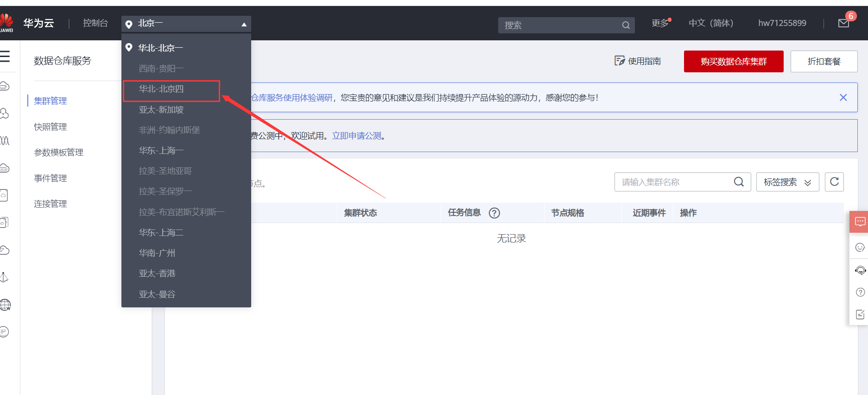Viewport: 868px width, 395px height.
Task: Click the task info help question mark
Action: pos(494,213)
